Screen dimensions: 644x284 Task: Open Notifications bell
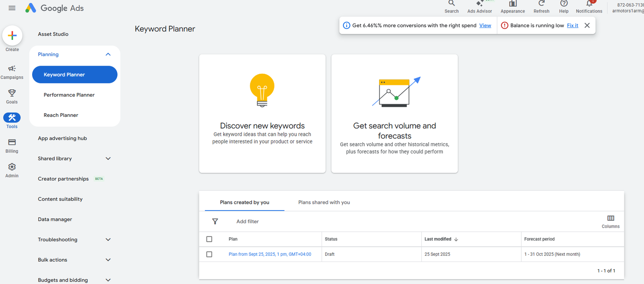(x=589, y=4)
